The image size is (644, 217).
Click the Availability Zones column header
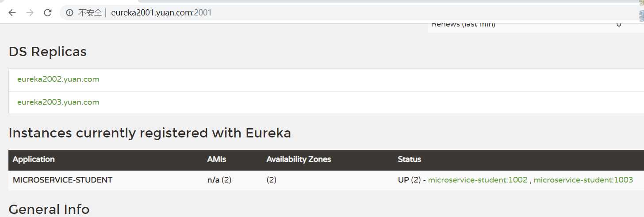299,159
